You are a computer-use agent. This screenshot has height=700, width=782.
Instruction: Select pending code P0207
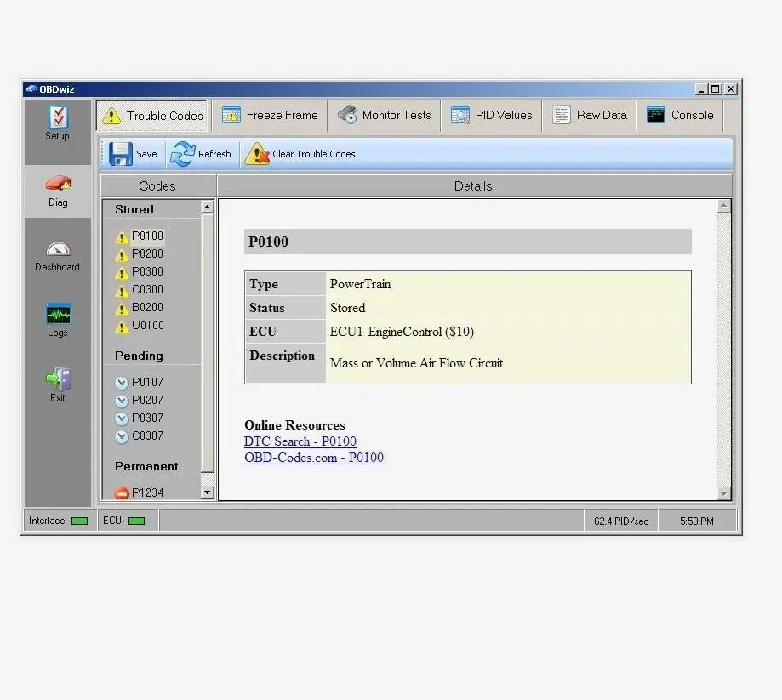pos(147,400)
